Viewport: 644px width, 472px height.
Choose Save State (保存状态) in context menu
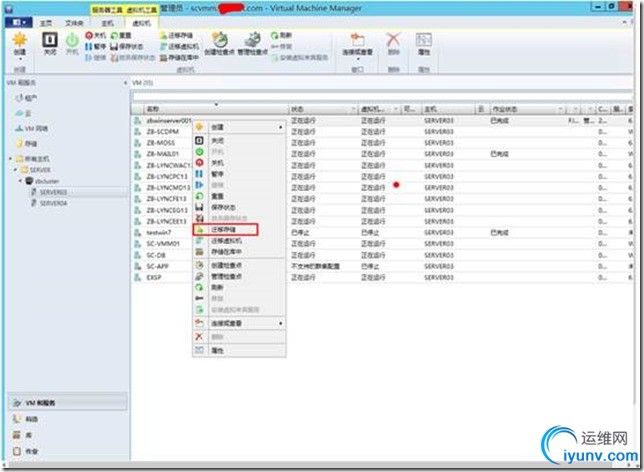point(239,207)
